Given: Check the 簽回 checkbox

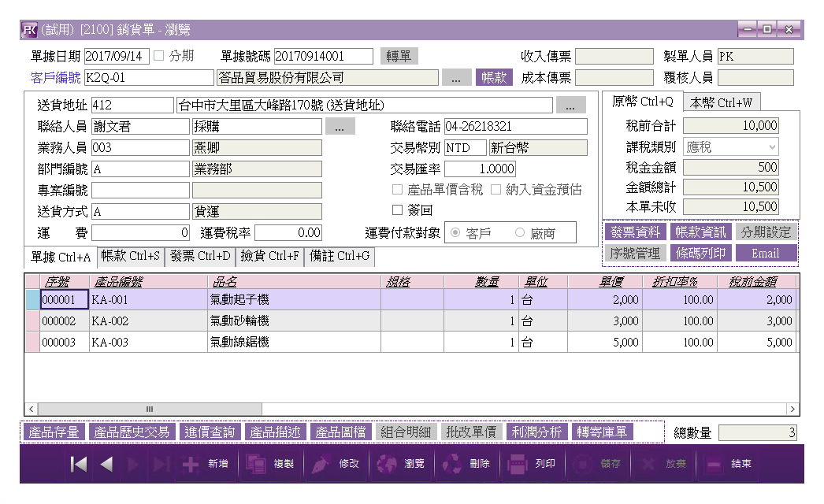Looking at the screenshot, I should coord(397,210).
